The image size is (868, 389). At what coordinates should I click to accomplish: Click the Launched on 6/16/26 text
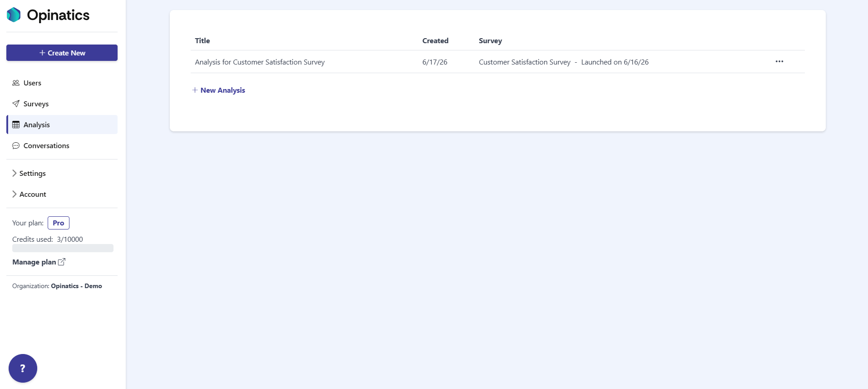click(x=615, y=62)
